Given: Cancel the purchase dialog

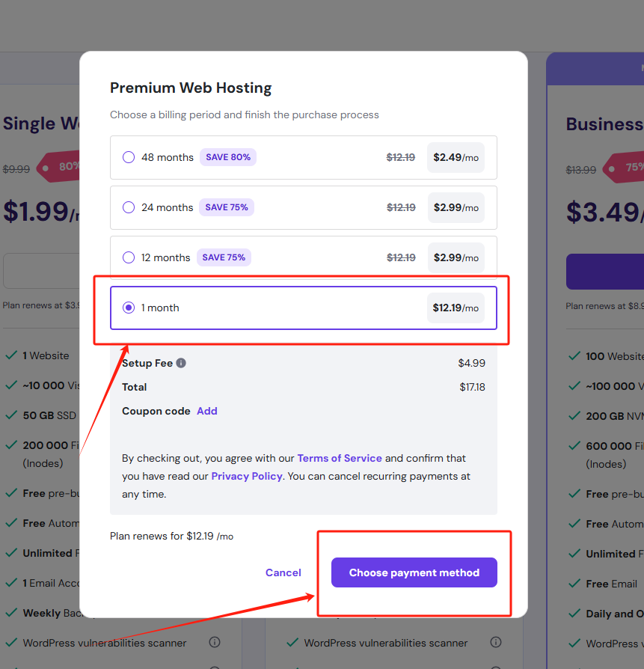Looking at the screenshot, I should pyautogui.click(x=283, y=572).
